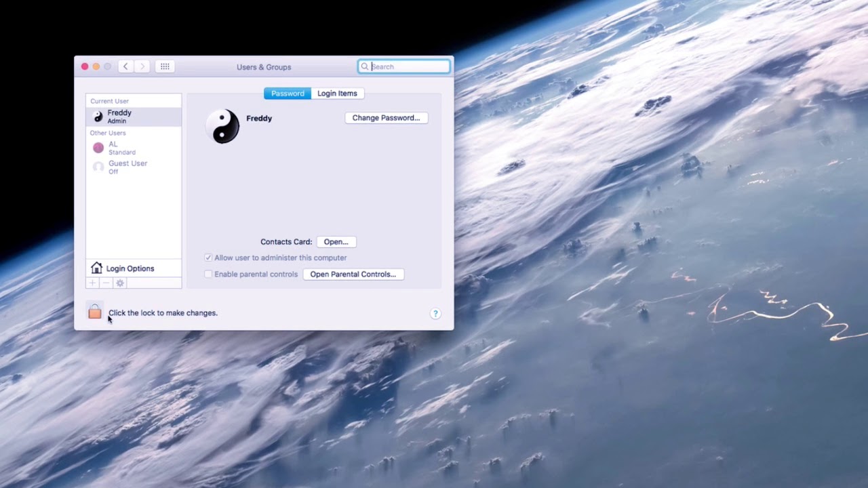Go forward with the right chevron
The width and height of the screenshot is (868, 488).
[x=142, y=66]
